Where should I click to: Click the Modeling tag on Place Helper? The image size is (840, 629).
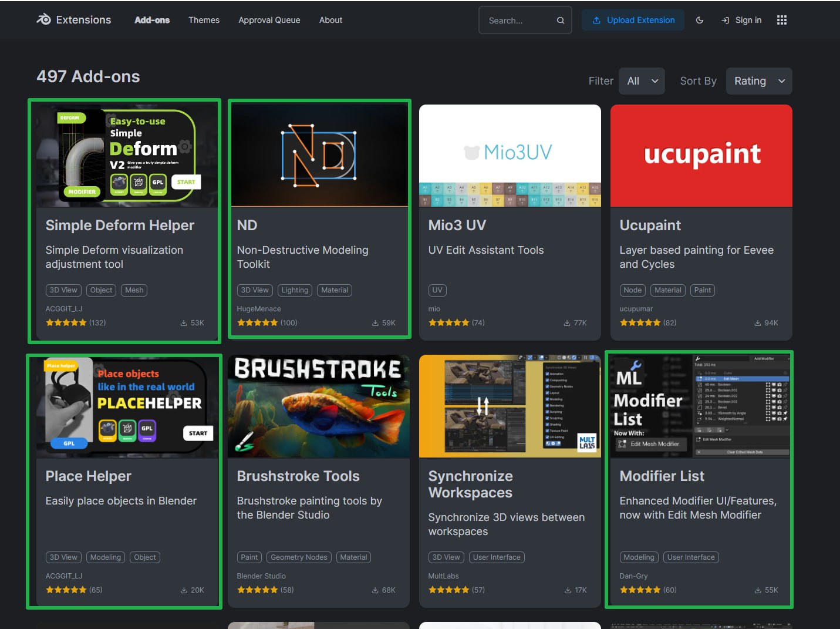pyautogui.click(x=106, y=557)
